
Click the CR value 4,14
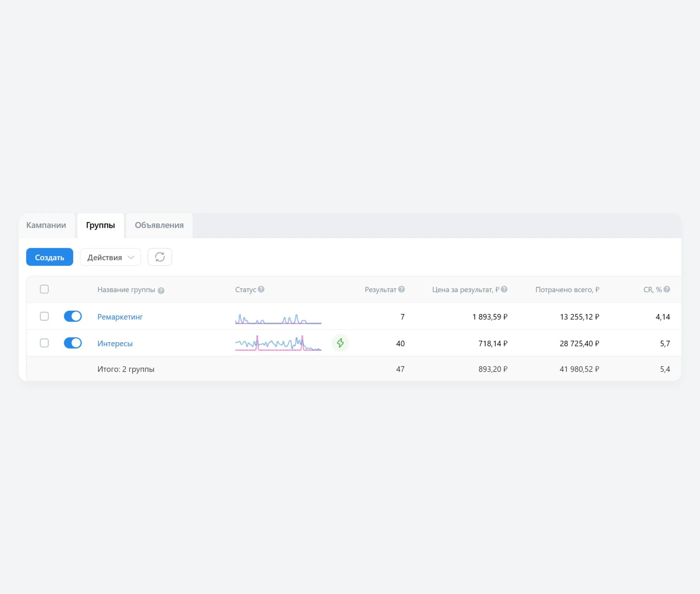point(662,316)
